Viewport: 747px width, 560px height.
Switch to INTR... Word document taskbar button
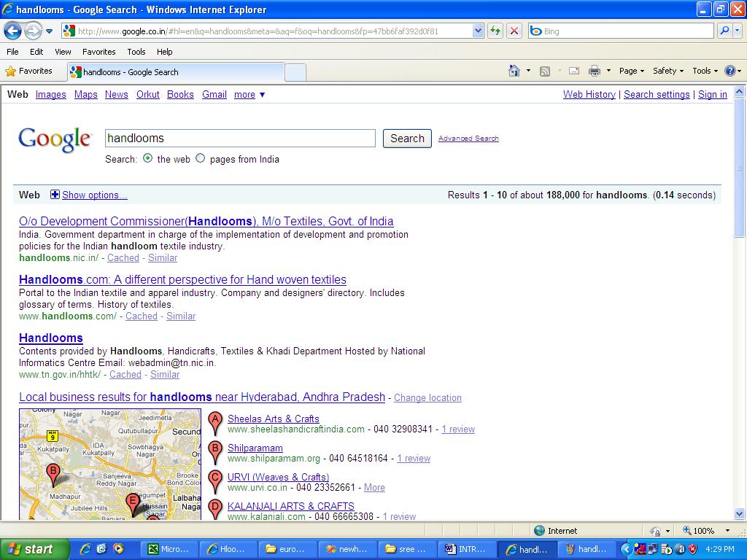pos(466,549)
